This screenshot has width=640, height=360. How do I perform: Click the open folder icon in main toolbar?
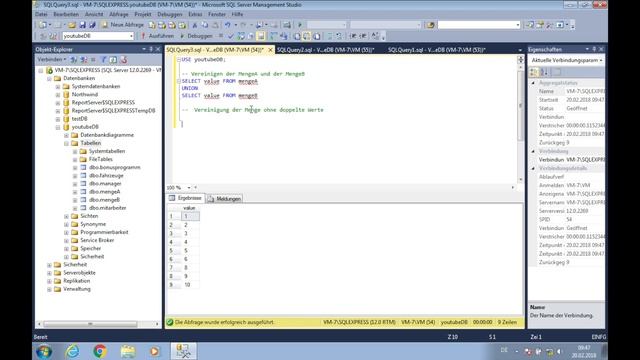tap(72, 25)
